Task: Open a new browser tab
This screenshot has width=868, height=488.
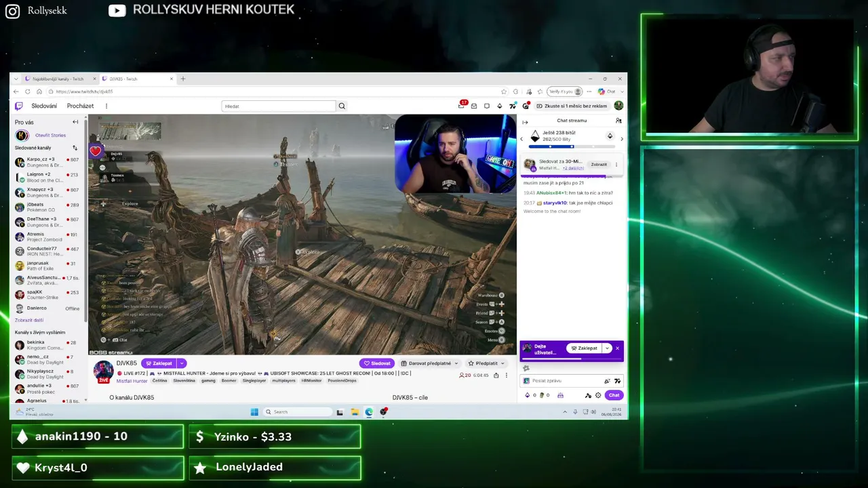Action: pyautogui.click(x=183, y=79)
